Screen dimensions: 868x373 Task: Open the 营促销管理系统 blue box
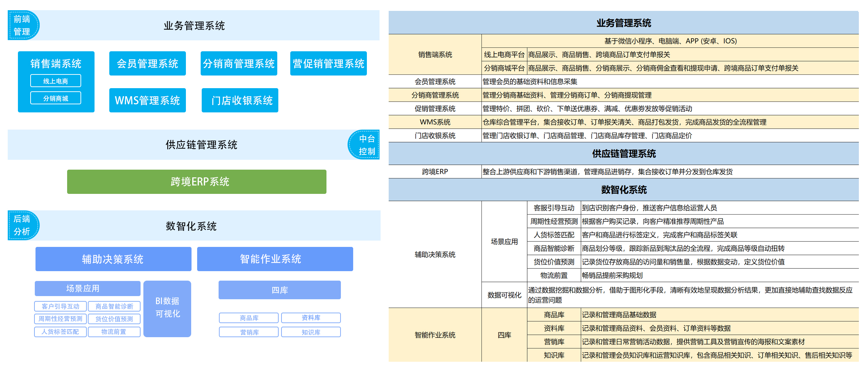pyautogui.click(x=328, y=64)
